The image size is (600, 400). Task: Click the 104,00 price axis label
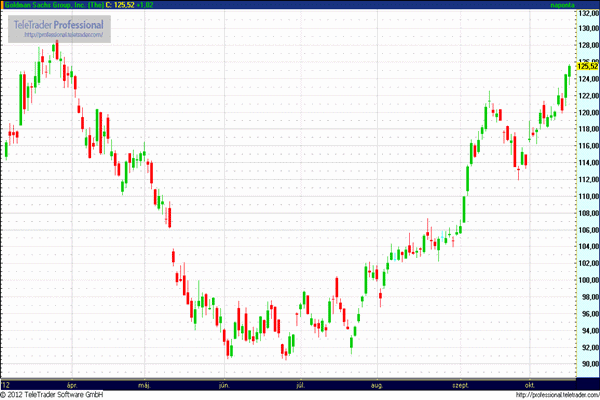point(589,247)
